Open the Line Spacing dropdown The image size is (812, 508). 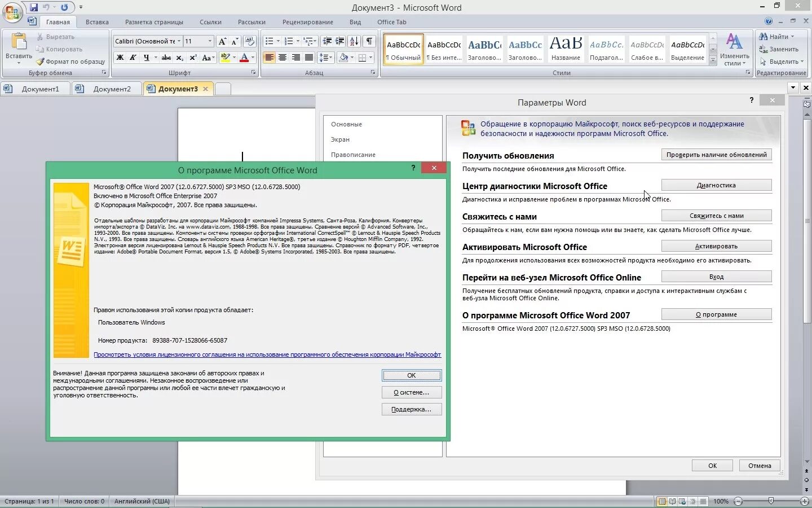[326, 58]
